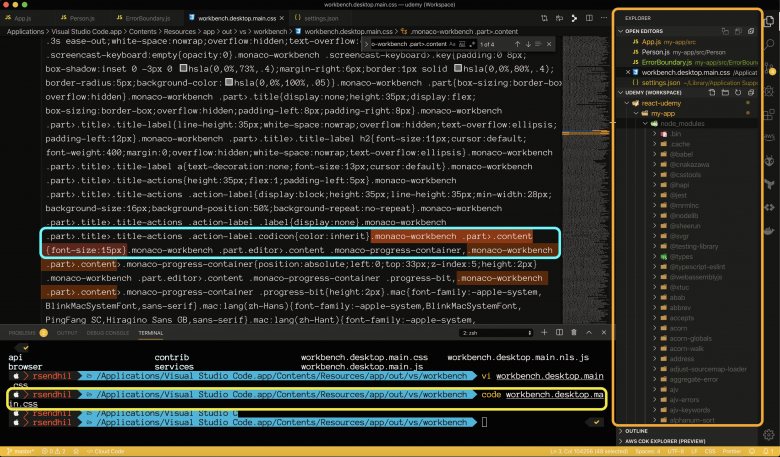Toggle Use Regular Expression in find widget
Viewport: 780px width, 457px height.
472,44
